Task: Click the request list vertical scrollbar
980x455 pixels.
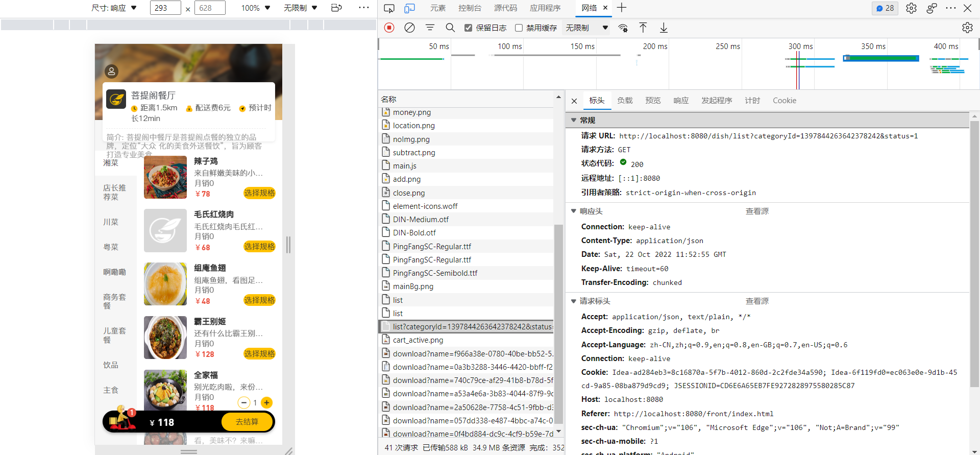Action: point(558,324)
